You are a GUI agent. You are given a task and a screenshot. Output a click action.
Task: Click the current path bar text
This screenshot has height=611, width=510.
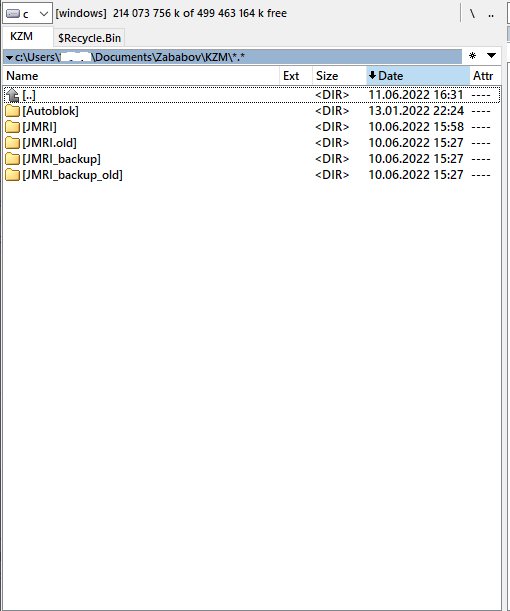coord(130,57)
